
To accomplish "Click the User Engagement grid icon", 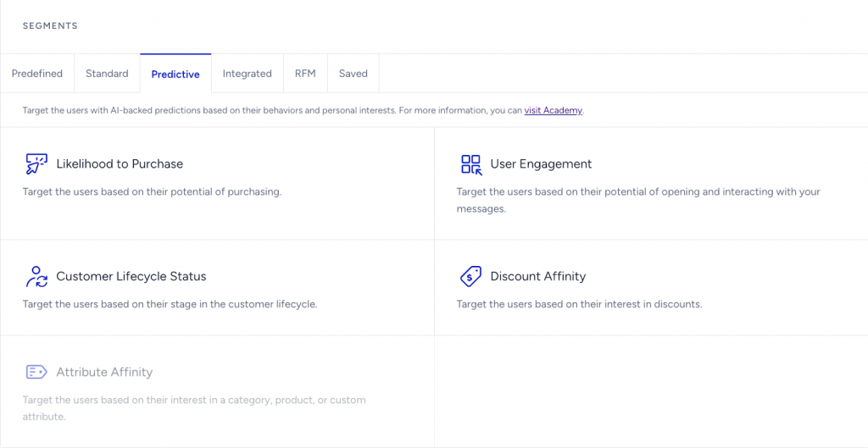I will tap(470, 163).
